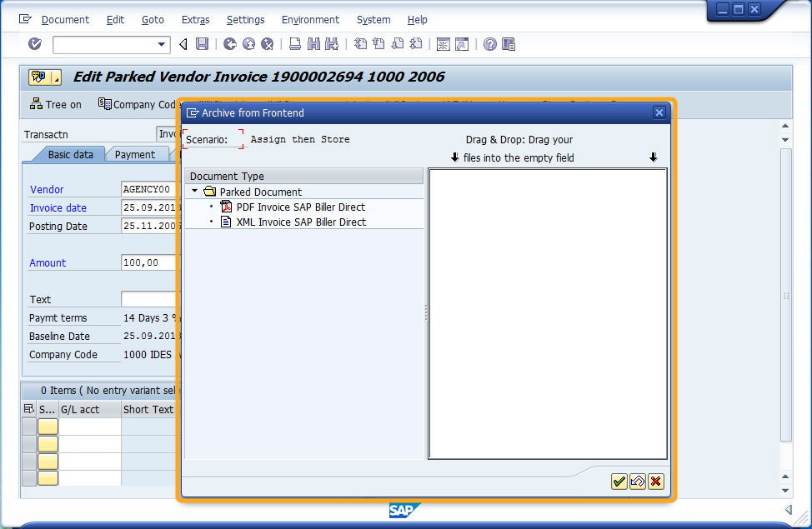
Task: Open the Goto menu
Action: tap(153, 20)
